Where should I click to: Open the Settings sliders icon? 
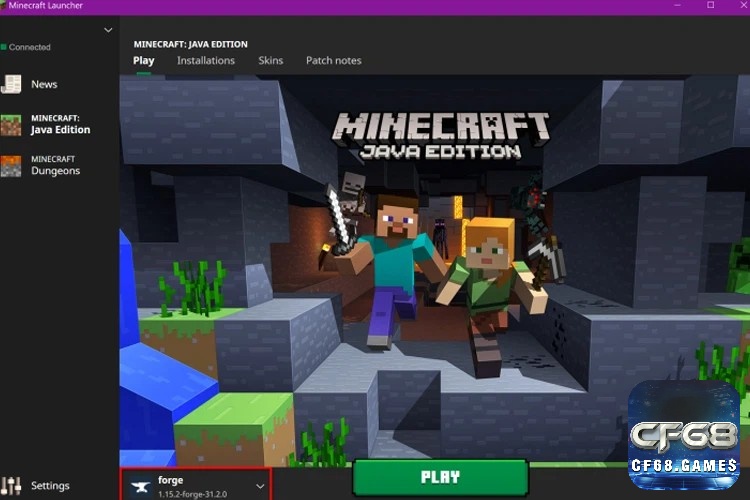click(11, 486)
